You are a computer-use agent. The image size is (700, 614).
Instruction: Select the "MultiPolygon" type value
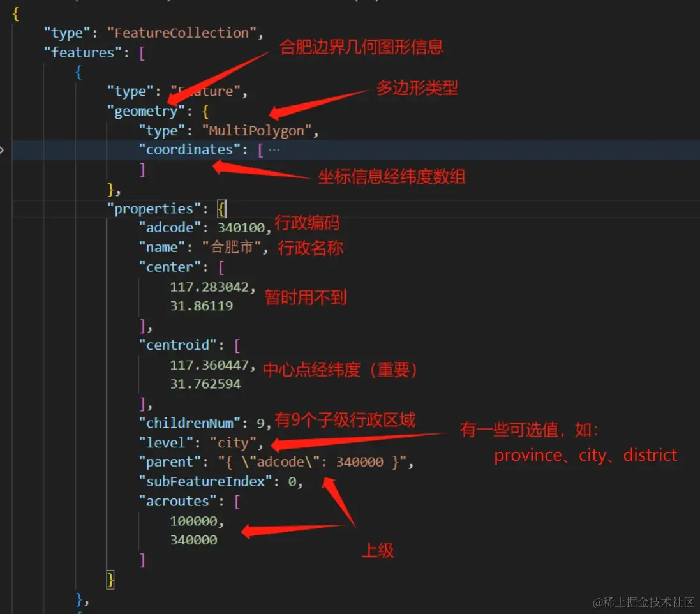257,131
